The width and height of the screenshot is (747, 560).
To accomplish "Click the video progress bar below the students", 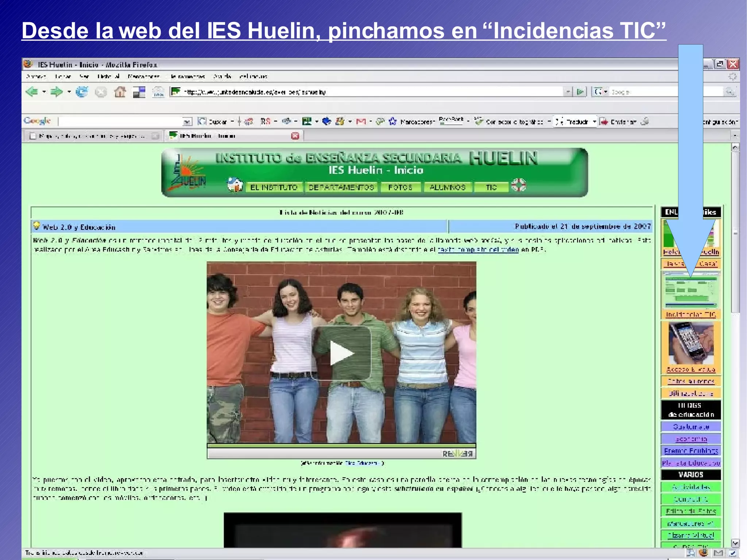I will (341, 445).
